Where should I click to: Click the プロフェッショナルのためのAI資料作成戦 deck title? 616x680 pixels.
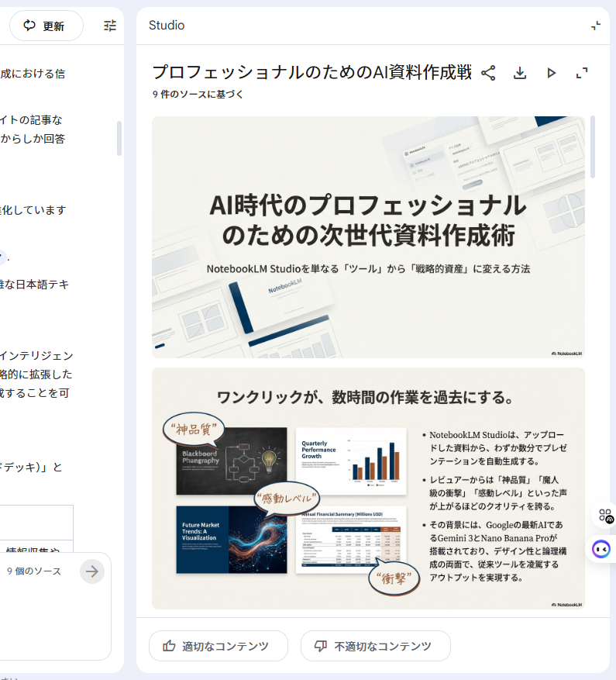pos(311,73)
